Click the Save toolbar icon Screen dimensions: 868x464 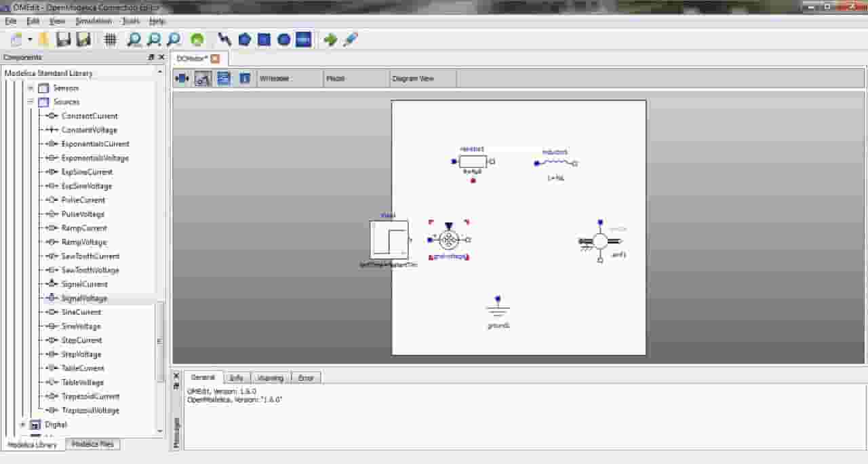[63, 39]
